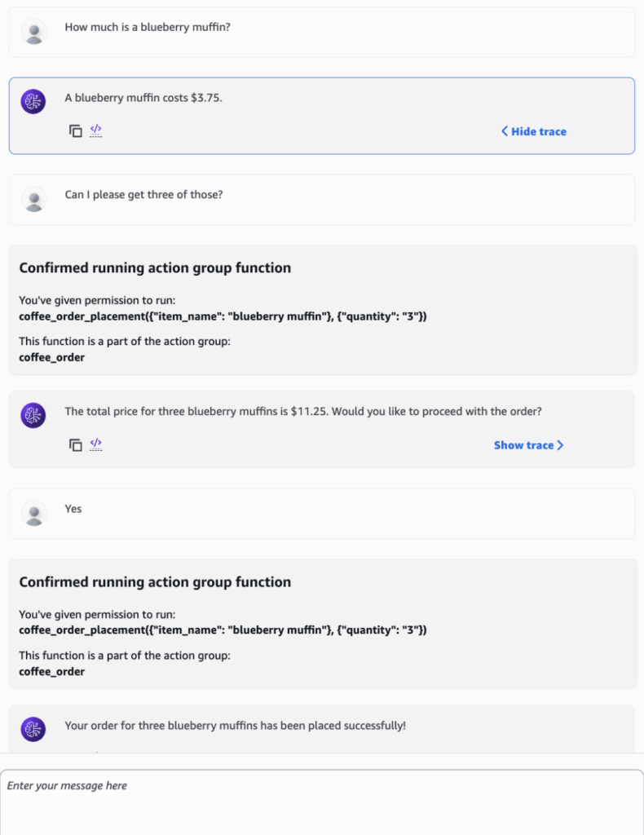Click agent avatar beside total price message
Screen dimensions: 644x835
(33, 416)
